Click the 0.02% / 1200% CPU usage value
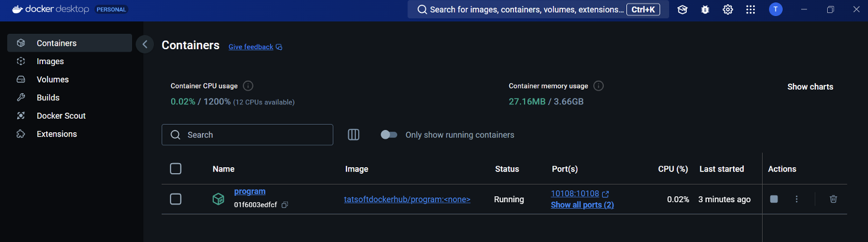This screenshot has height=242, width=868. [x=201, y=101]
